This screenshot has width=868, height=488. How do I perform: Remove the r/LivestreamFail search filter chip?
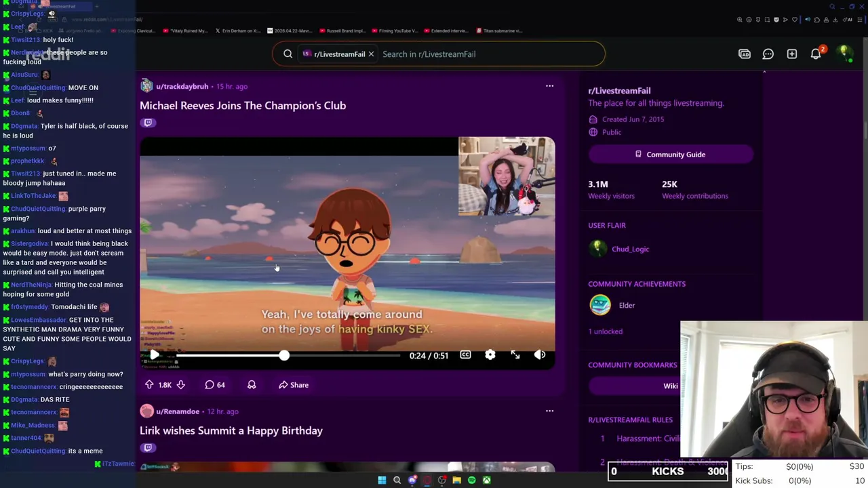371,54
